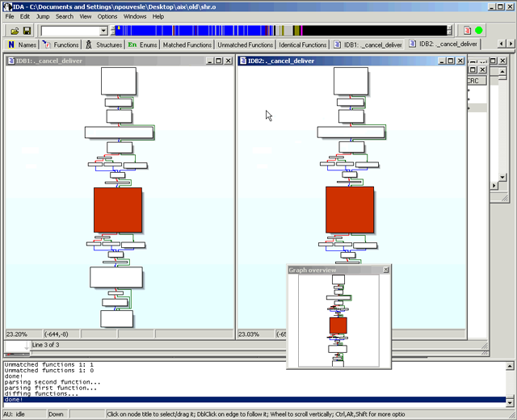Click the green circle status indicator

click(x=478, y=31)
